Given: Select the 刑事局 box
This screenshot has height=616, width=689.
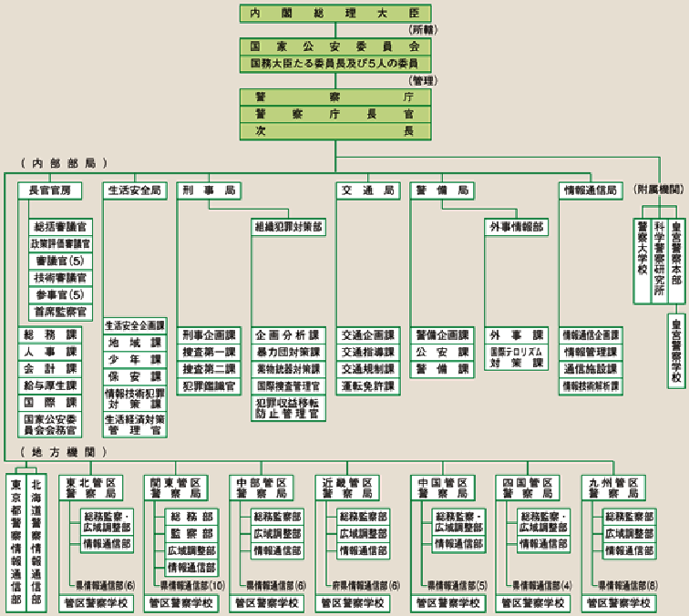Looking at the screenshot, I should pyautogui.click(x=209, y=190).
